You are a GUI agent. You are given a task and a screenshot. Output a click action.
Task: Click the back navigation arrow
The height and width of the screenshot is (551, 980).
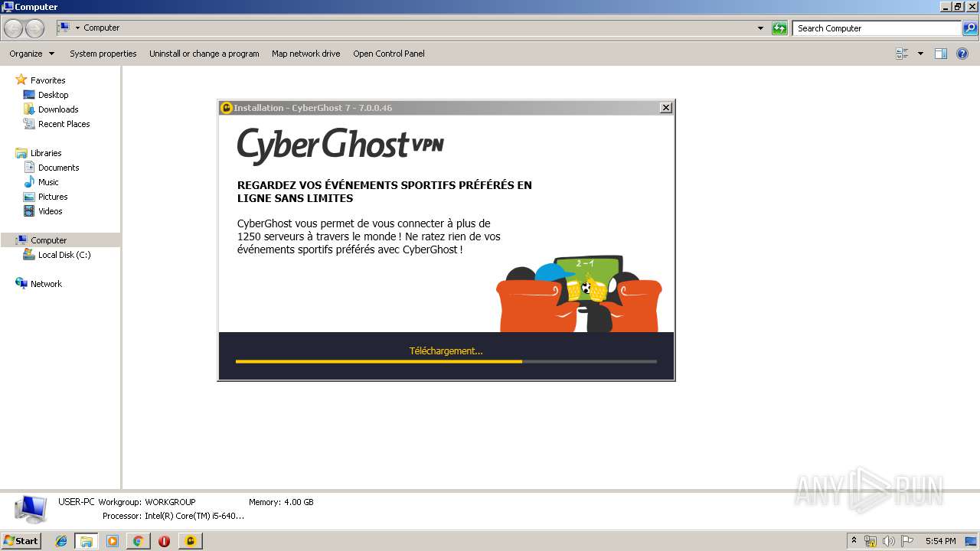click(13, 28)
